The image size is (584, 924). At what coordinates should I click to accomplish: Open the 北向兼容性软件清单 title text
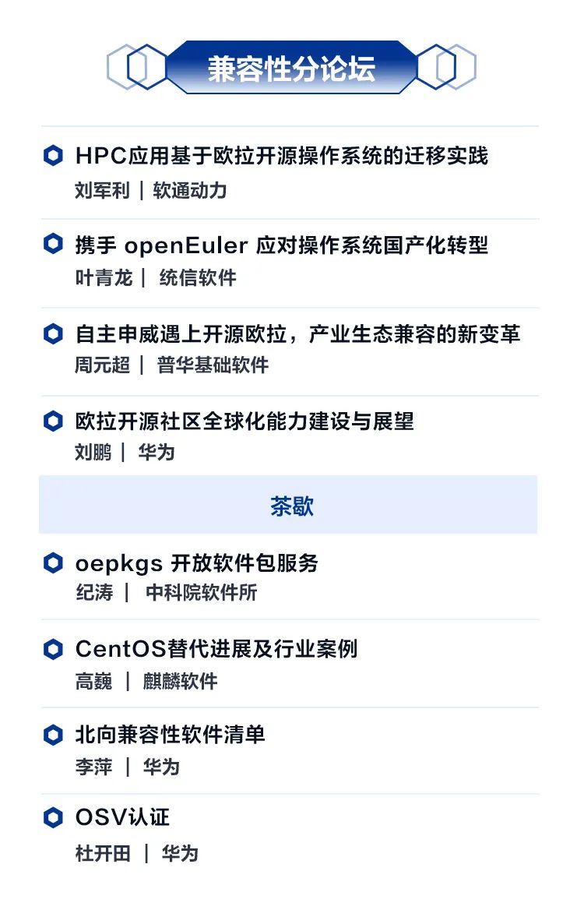170,735
